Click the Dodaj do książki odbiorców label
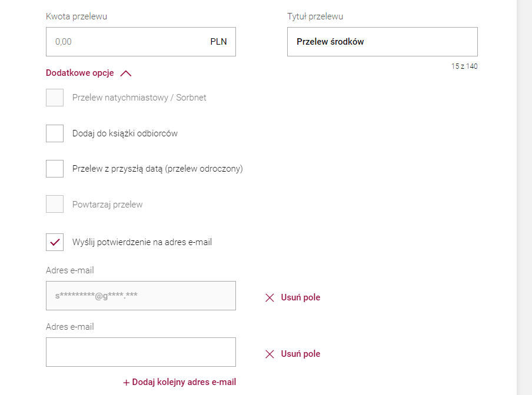Image resolution: width=532 pixels, height=395 pixels. pos(125,133)
